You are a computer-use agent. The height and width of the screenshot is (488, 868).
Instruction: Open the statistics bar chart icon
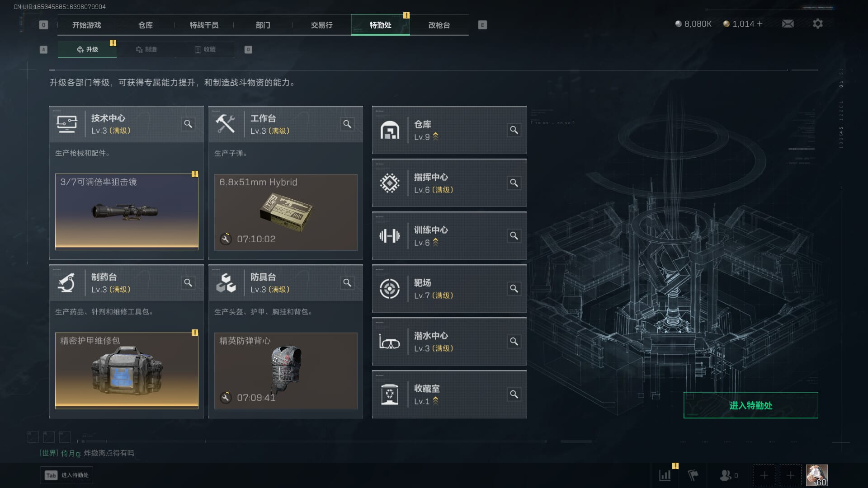(x=665, y=475)
